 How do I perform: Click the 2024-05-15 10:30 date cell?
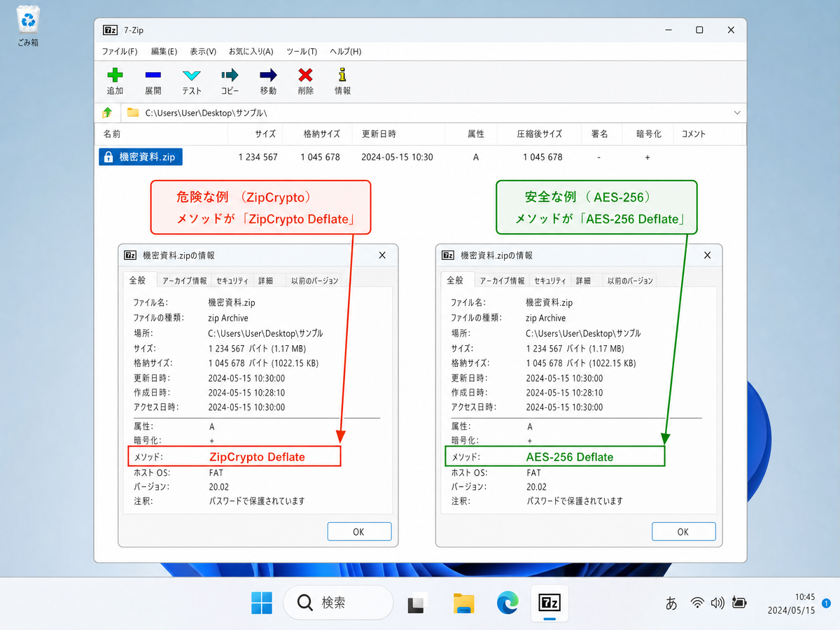tap(397, 157)
